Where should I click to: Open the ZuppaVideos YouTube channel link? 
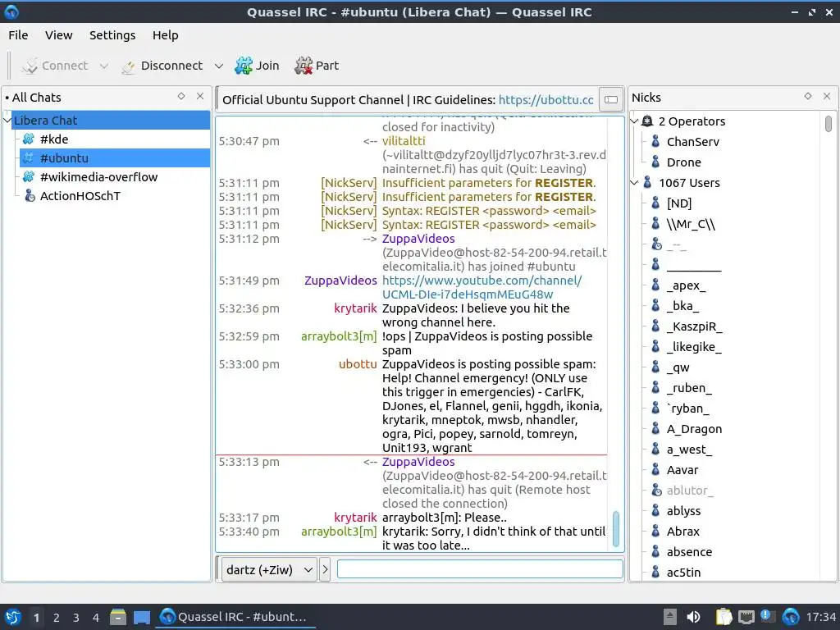(x=482, y=287)
